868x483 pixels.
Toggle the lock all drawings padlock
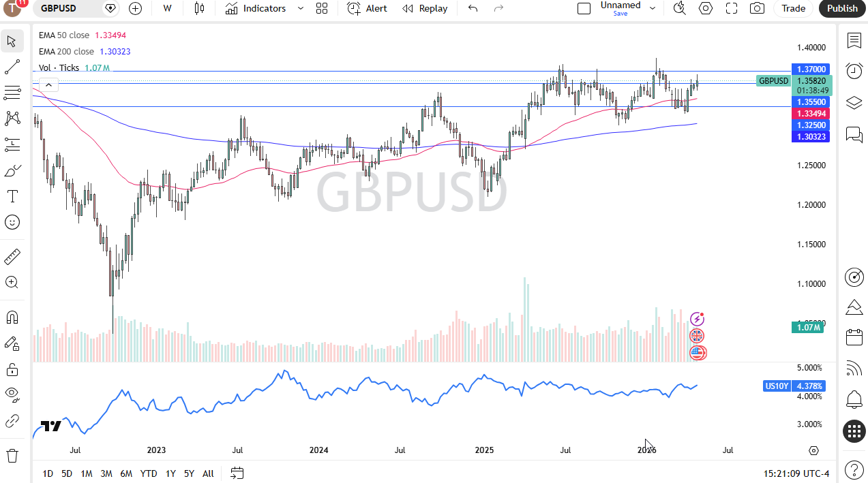tap(12, 369)
